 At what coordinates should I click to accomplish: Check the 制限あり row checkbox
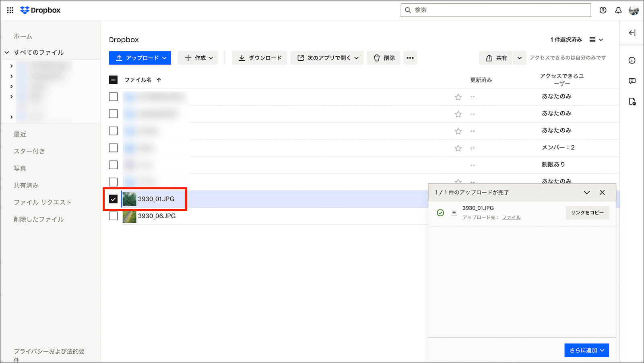[114, 165]
